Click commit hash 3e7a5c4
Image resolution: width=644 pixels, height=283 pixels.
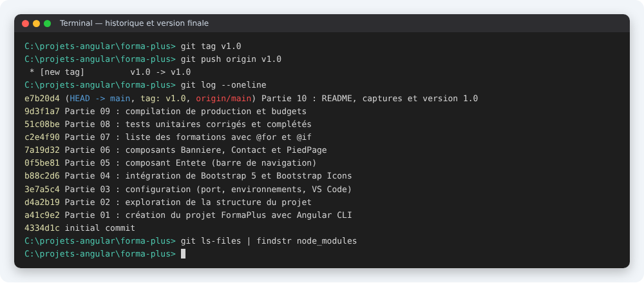click(43, 190)
